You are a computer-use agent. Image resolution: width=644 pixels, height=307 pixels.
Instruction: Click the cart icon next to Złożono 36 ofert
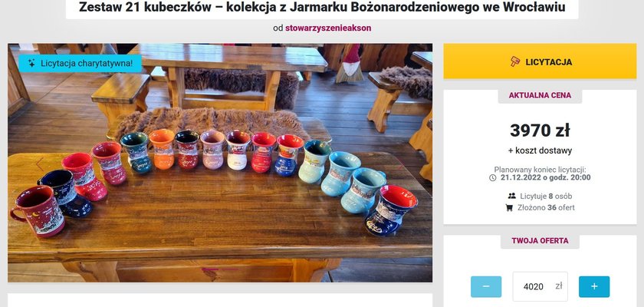pyautogui.click(x=509, y=207)
